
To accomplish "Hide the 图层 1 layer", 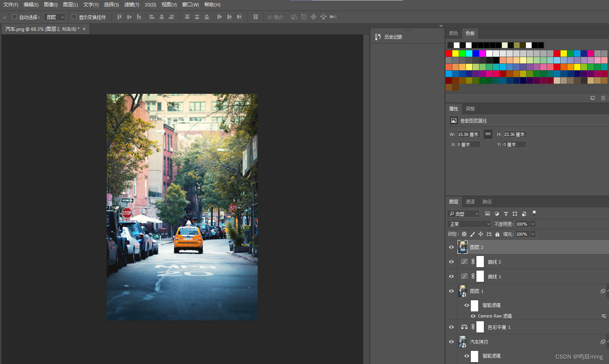I will pos(451,291).
